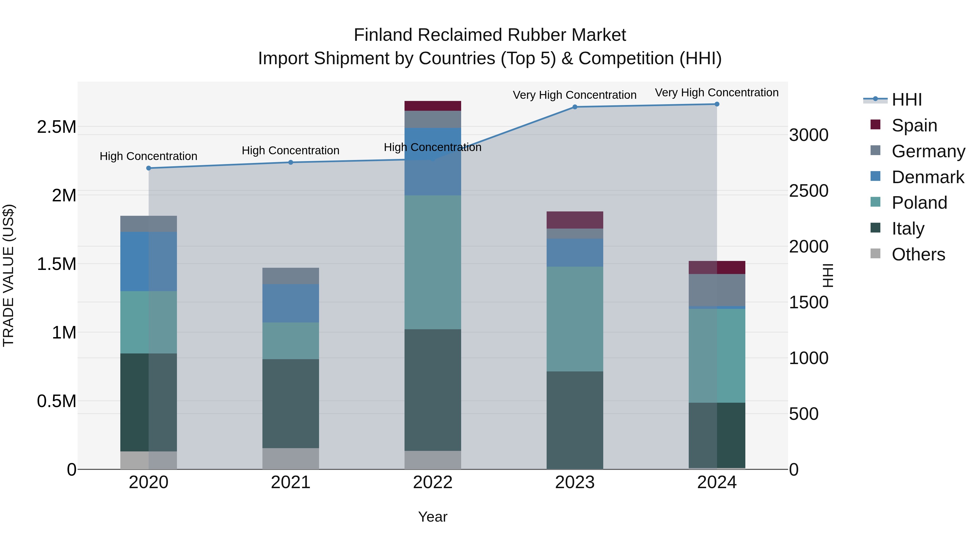This screenshot has width=980, height=551.
Task: Click the 2023 x-axis label
Action: coord(575,482)
